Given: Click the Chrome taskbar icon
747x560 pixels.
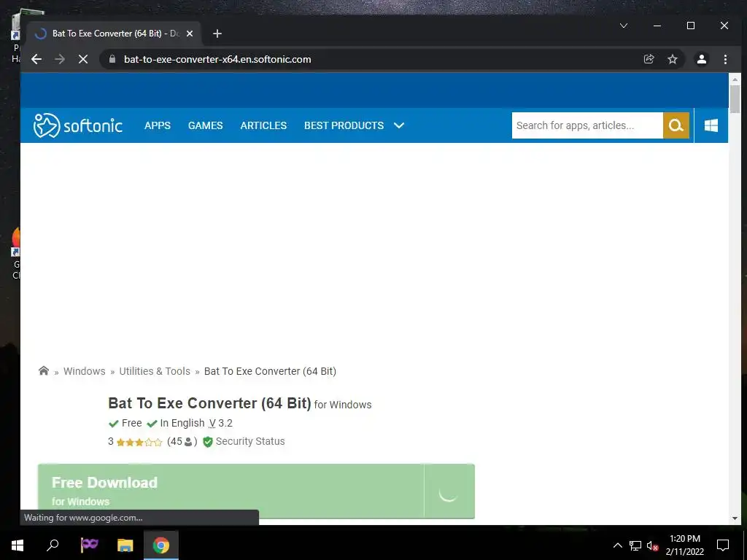Looking at the screenshot, I should [x=161, y=545].
